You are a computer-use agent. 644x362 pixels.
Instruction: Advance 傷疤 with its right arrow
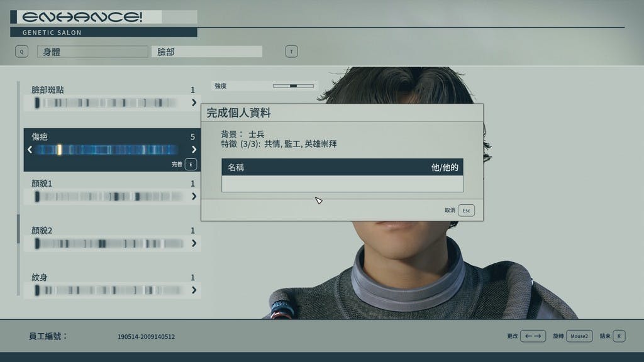click(x=194, y=150)
